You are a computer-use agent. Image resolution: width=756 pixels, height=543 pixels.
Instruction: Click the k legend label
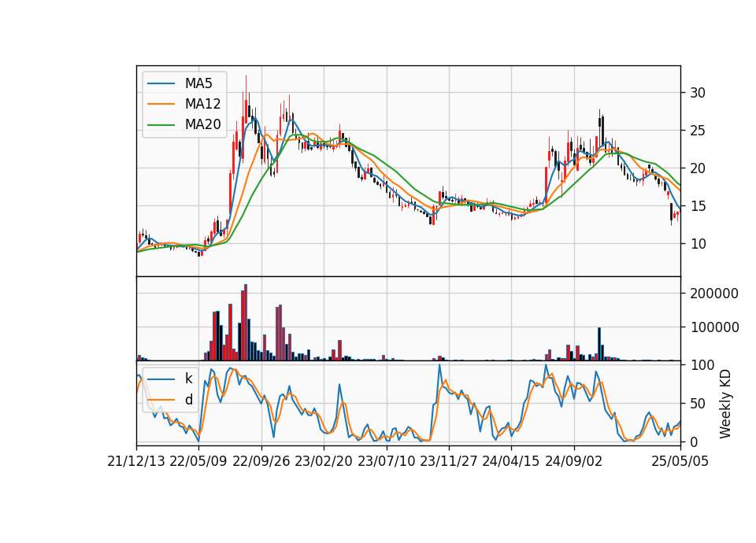tap(188, 379)
